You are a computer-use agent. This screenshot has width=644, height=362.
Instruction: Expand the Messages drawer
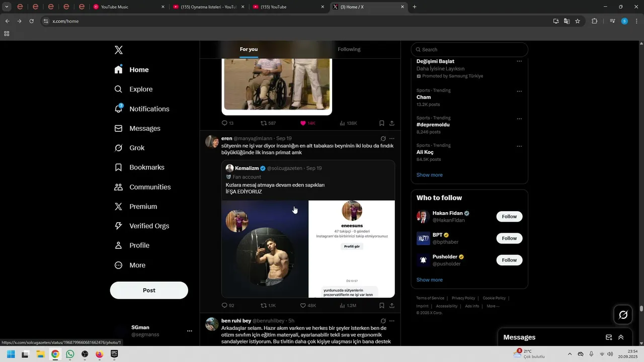point(621,337)
